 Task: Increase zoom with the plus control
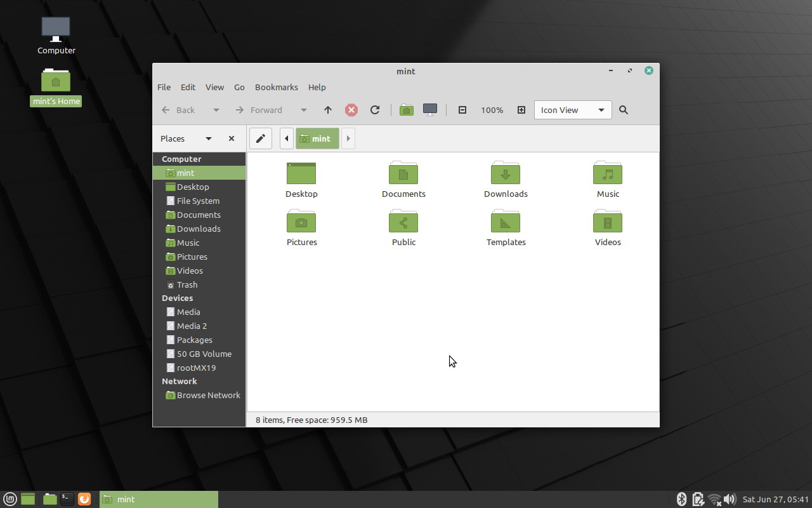click(521, 110)
